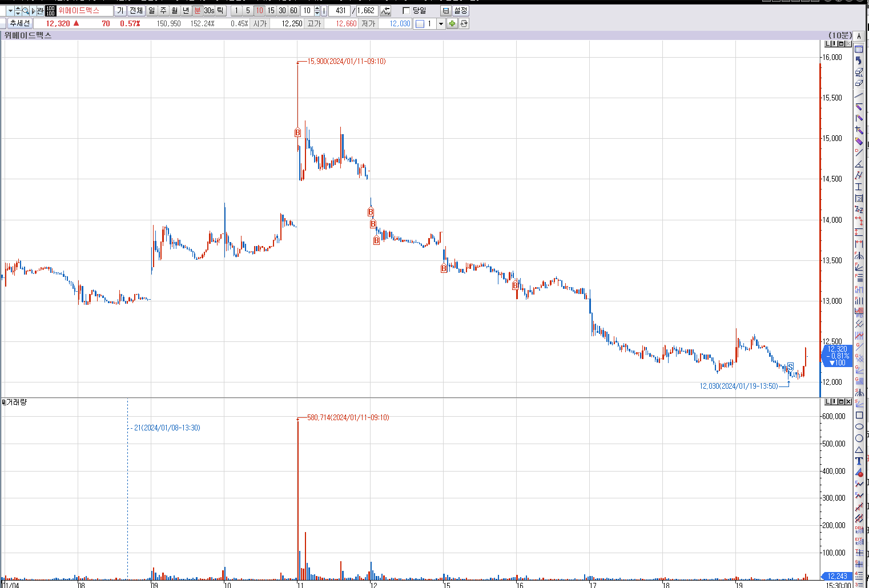Click the refresh chart icon beside plus

click(x=464, y=23)
